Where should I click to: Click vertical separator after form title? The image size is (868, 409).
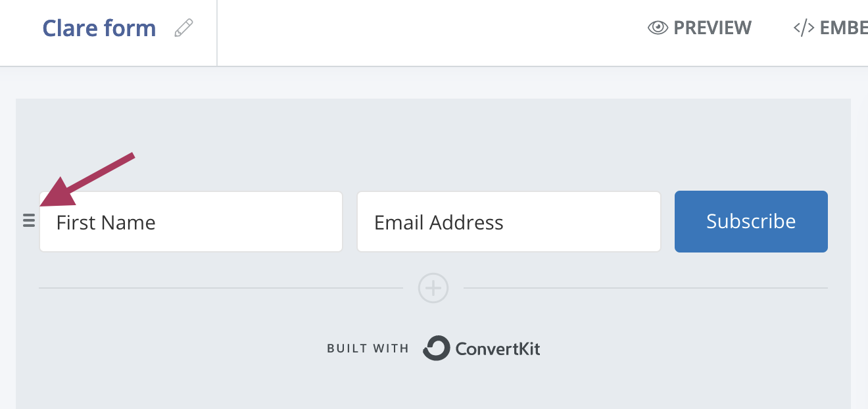pyautogui.click(x=217, y=32)
